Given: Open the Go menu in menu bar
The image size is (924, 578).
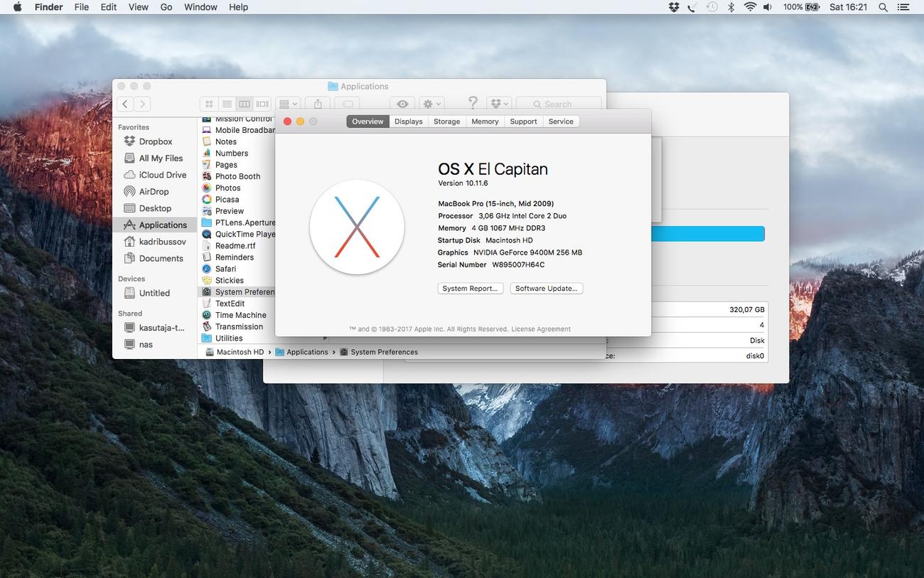Looking at the screenshot, I should [x=166, y=7].
